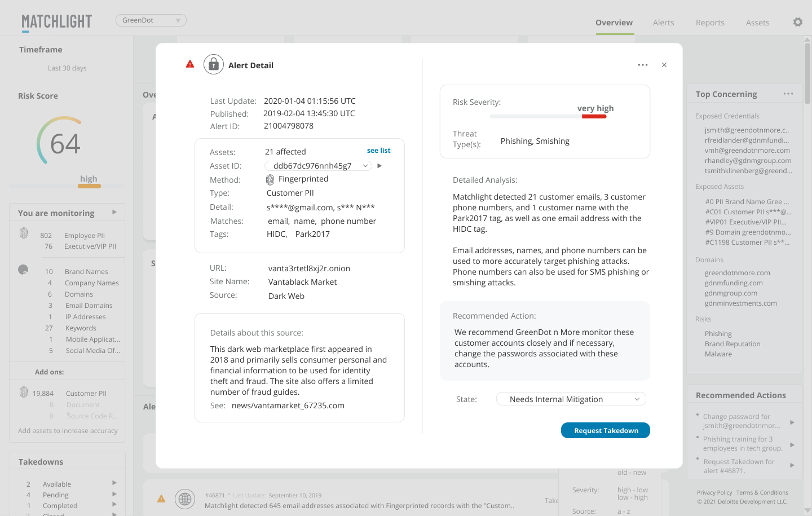Viewport: 812px width, 516px height.
Task: Click the see list link for affected assets
Action: pyautogui.click(x=378, y=151)
